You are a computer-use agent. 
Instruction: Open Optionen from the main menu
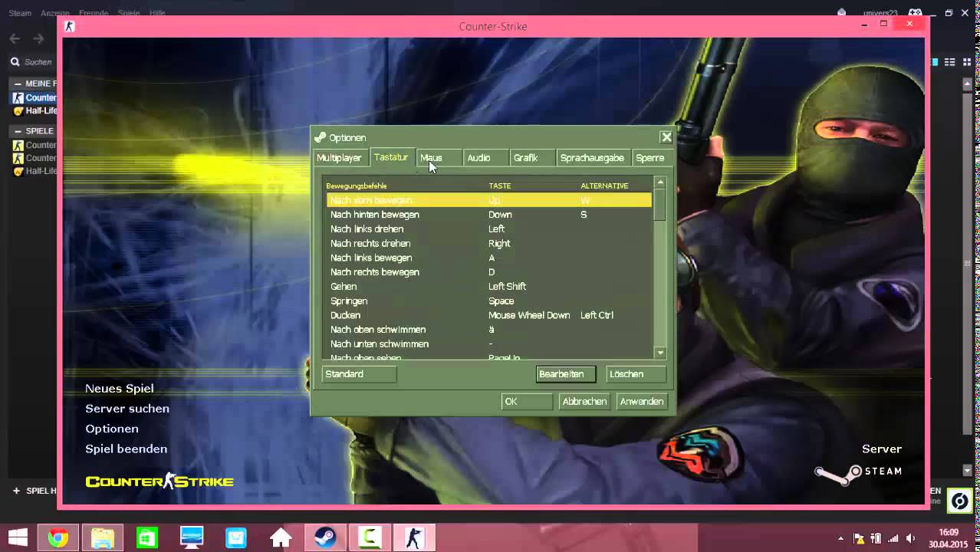[x=112, y=429]
